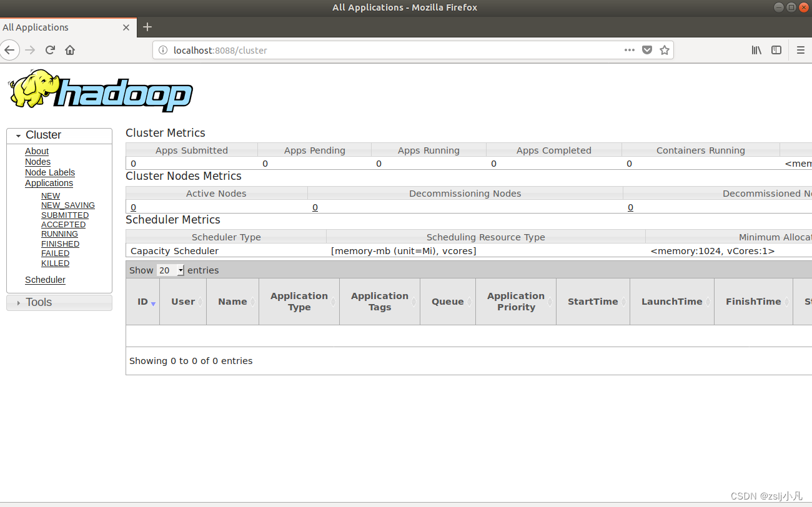Click the Capacity Scheduler text
The height and width of the screenshot is (507, 812).
coord(174,251)
